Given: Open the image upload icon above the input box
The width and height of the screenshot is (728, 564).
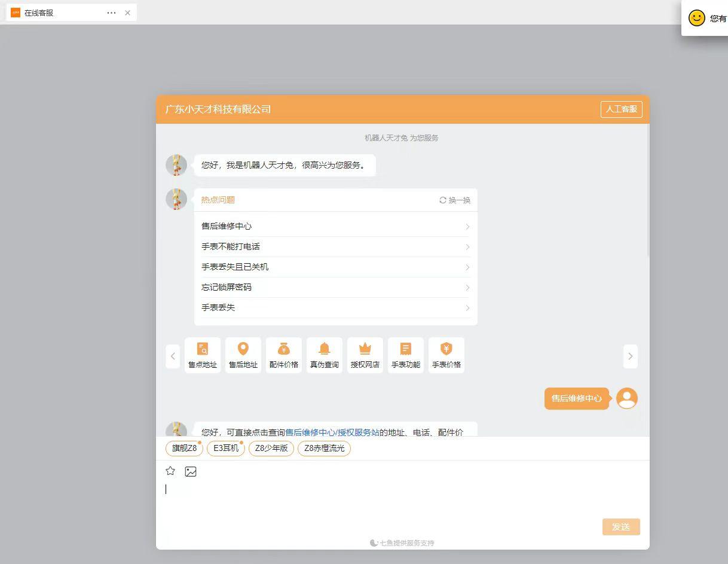Looking at the screenshot, I should 191,471.
